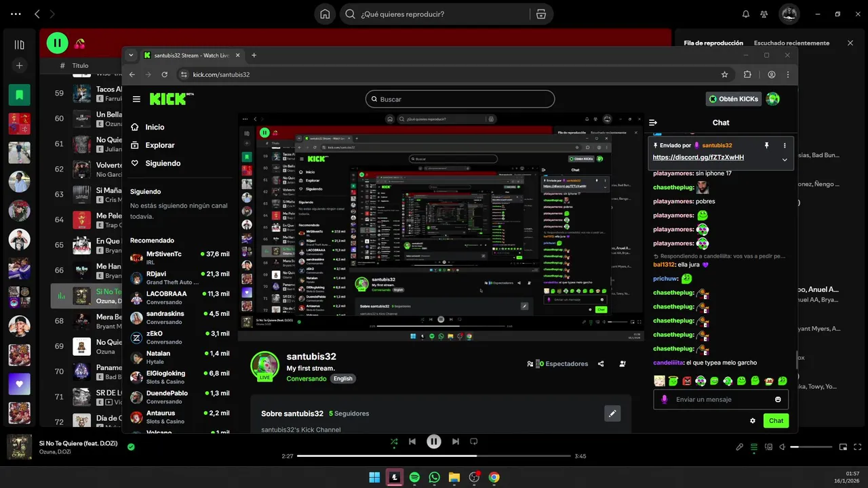868x488 pixels.
Task: Open Chrome three-dot menu
Action: pos(788,75)
